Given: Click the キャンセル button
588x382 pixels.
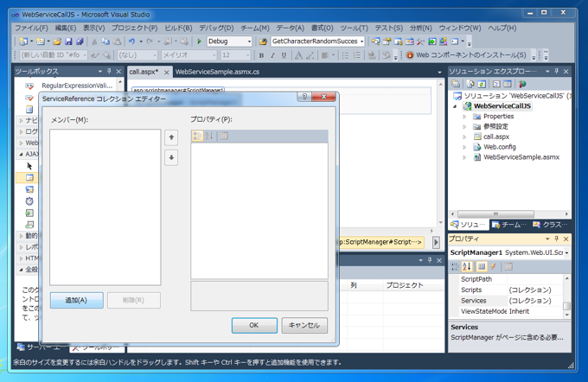Looking at the screenshot, I should 304,325.
